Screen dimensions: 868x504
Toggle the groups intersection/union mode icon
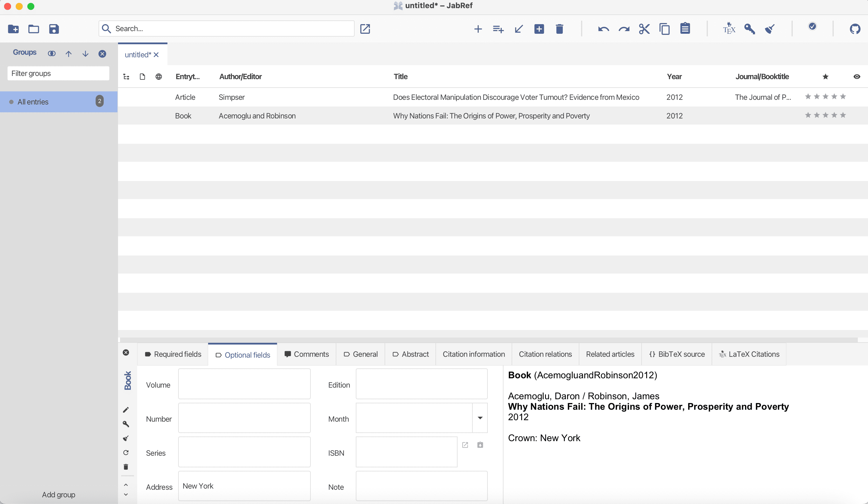coord(52,54)
